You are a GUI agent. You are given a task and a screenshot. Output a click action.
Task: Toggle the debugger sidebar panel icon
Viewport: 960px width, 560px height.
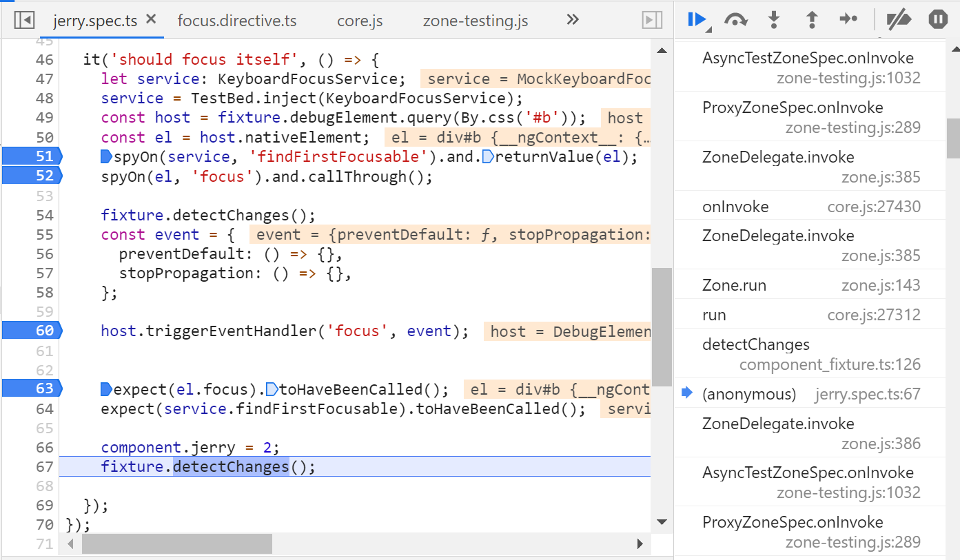651,20
